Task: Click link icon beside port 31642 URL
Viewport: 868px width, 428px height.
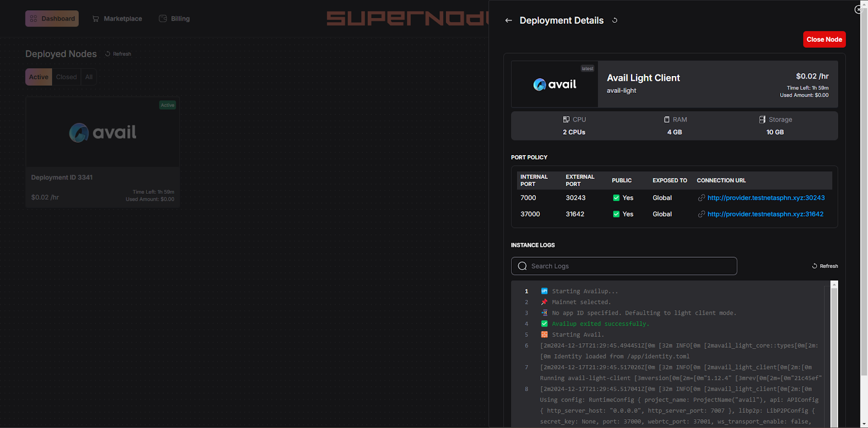Action: tap(701, 214)
